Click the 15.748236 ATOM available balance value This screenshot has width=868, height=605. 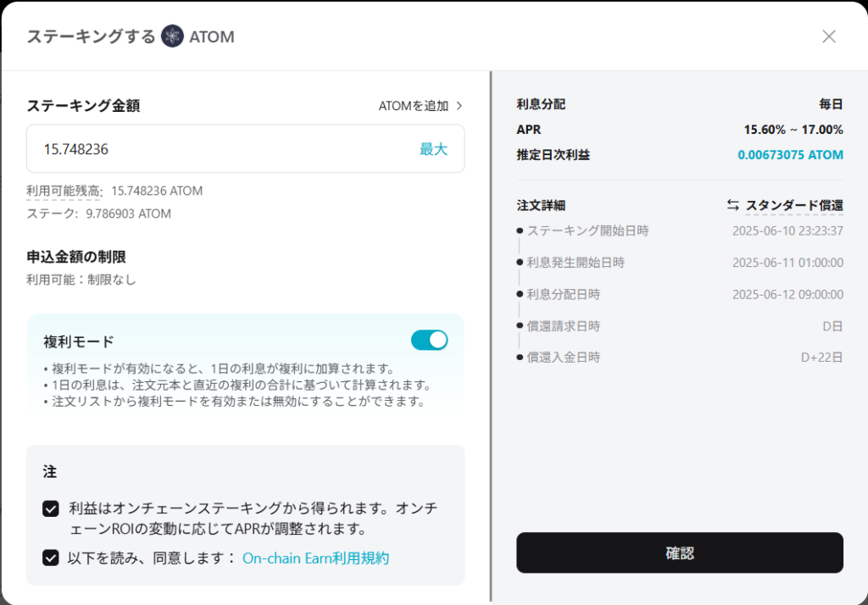tap(157, 191)
